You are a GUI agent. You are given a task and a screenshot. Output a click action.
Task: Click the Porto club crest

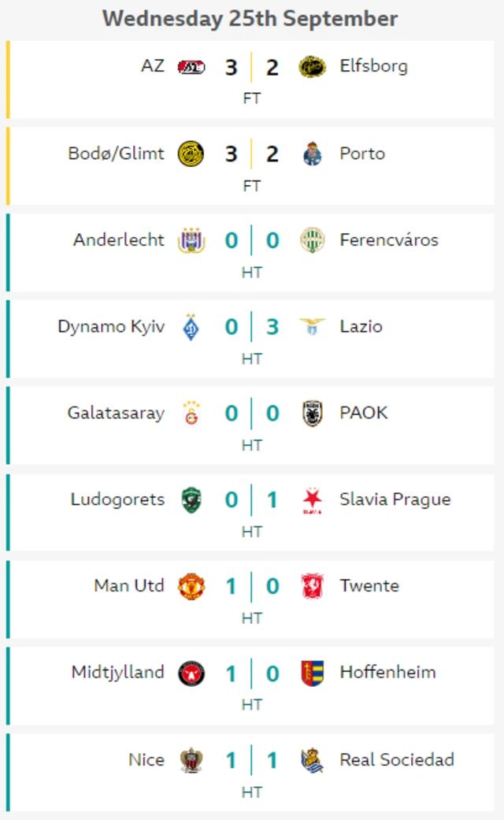(312, 154)
